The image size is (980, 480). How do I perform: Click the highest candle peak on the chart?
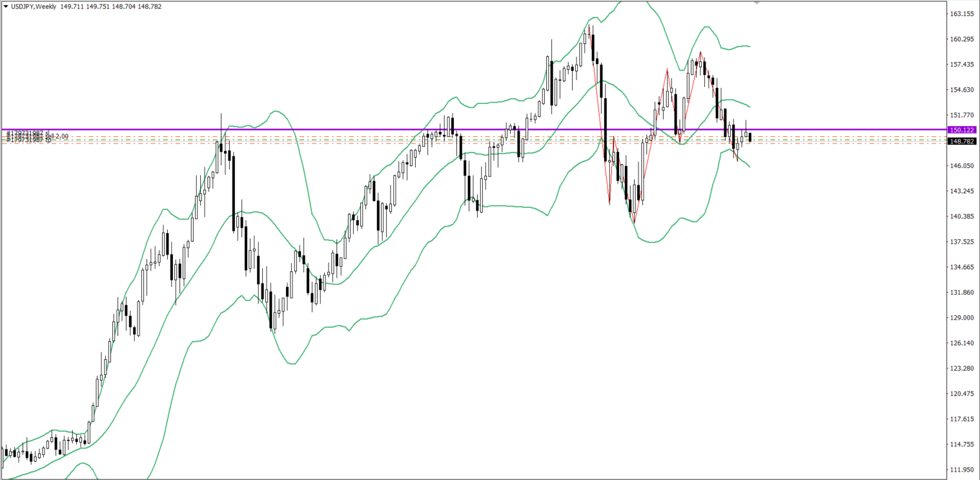(589, 26)
